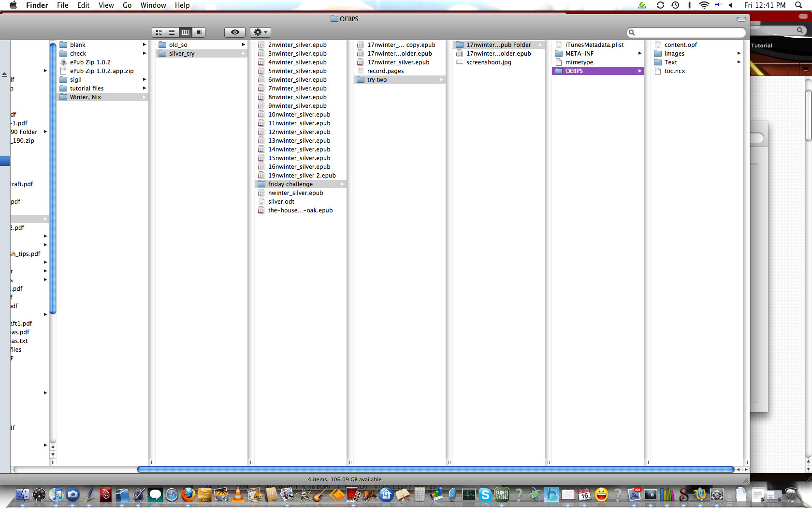Open the Edit menu
Image resolution: width=812 pixels, height=508 pixels.
pyautogui.click(x=83, y=5)
